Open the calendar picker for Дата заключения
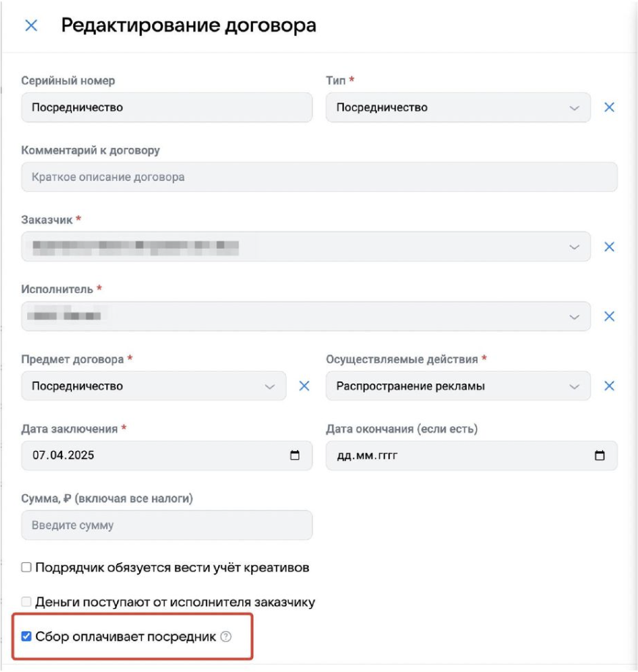This screenshot has width=638, height=672. point(296,455)
